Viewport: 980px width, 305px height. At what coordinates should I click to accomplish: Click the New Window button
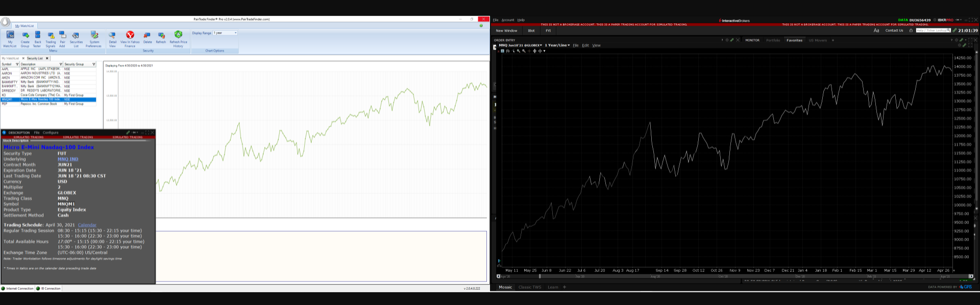pos(506,31)
